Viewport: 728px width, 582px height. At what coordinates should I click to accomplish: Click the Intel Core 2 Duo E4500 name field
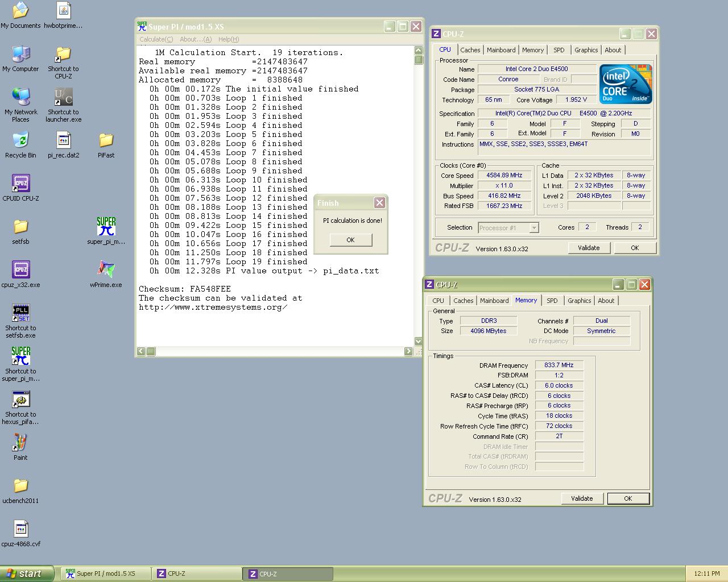coord(537,69)
